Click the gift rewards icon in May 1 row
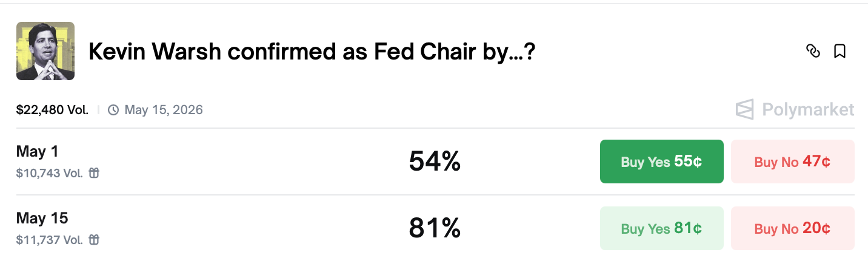The image size is (868, 272). click(x=94, y=173)
